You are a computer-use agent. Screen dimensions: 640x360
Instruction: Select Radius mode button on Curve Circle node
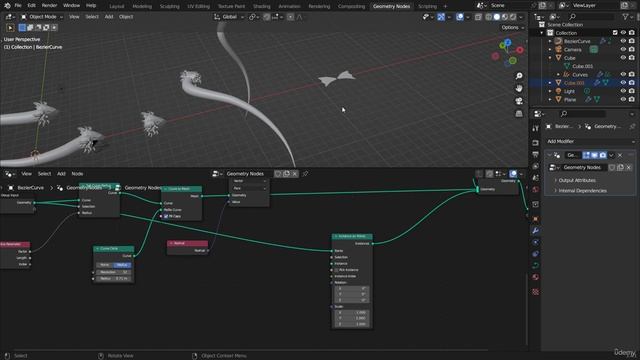pos(122,265)
